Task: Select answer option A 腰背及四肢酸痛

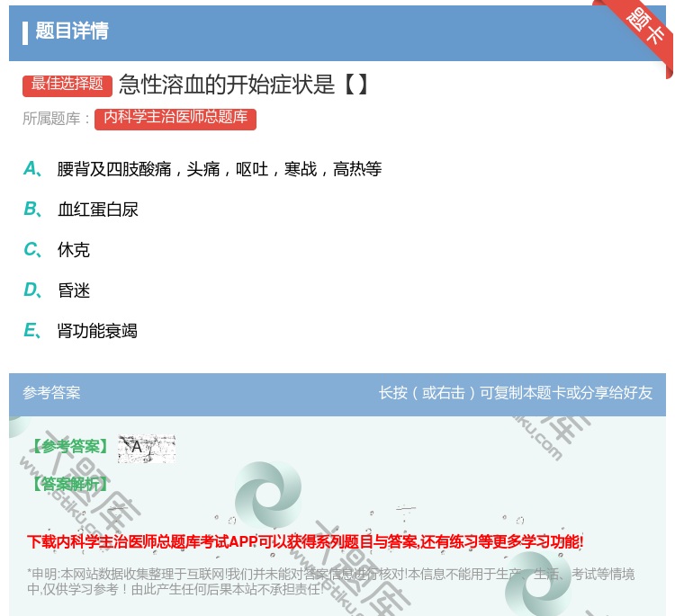Action: pos(202,169)
